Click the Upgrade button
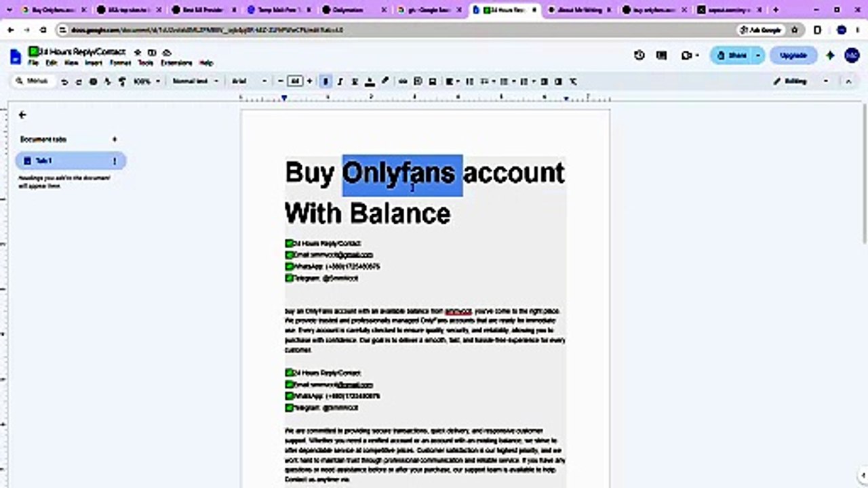The image size is (868, 488). point(793,56)
